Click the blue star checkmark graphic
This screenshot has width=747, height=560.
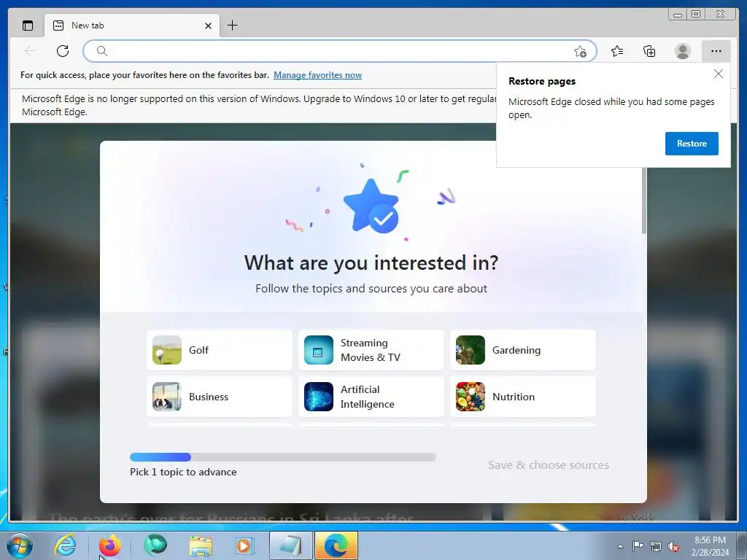(371, 206)
